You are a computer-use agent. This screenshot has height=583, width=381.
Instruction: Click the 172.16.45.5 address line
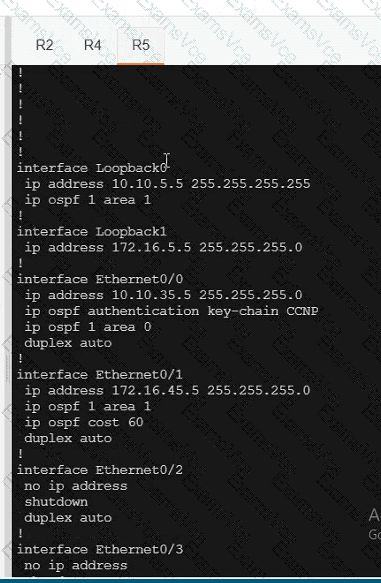(x=167, y=390)
